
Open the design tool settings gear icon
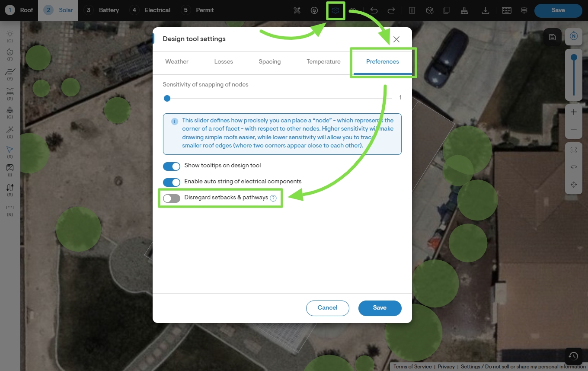(x=336, y=10)
